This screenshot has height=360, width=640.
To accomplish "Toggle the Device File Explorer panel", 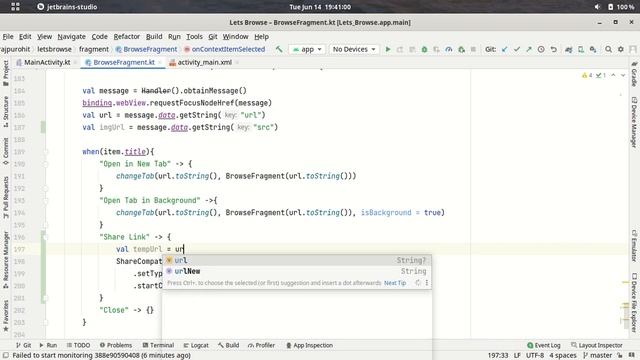I will pyautogui.click(x=634, y=302).
